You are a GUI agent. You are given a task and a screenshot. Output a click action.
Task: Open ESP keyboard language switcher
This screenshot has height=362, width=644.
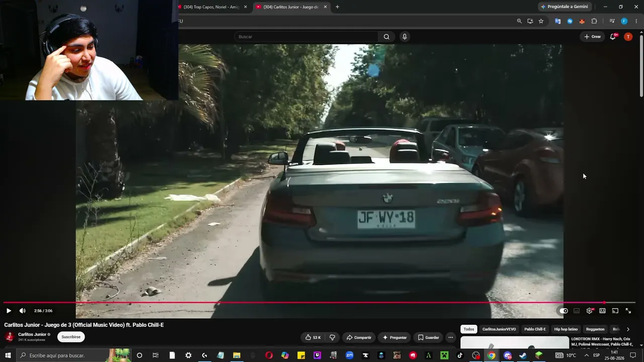click(x=596, y=355)
